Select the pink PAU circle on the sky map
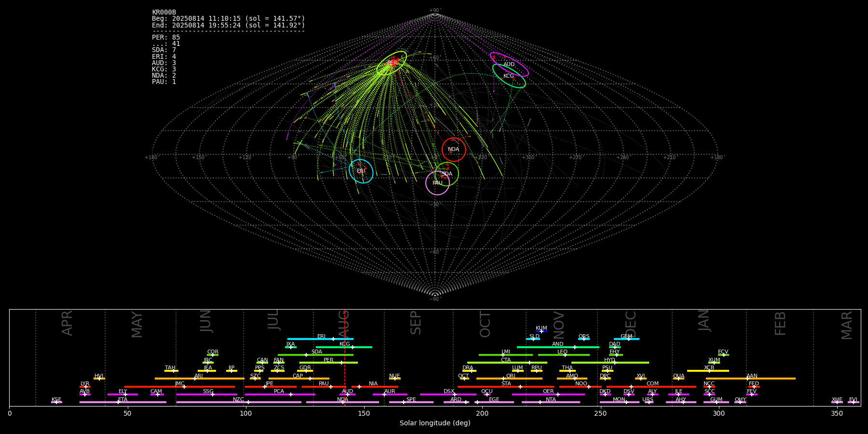Image resolution: width=868 pixels, height=434 pixels. tap(437, 183)
